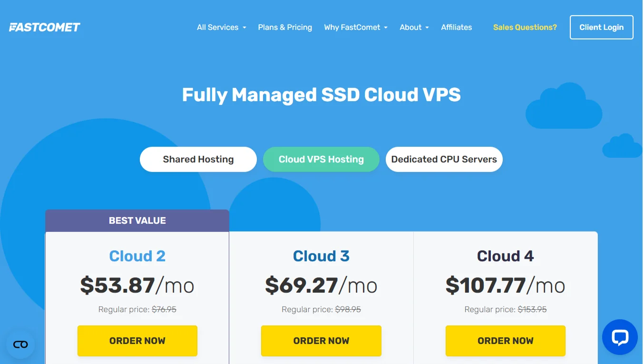The width and height of the screenshot is (644, 364).
Task: Switch to Dedicated CPU Servers tab
Action: click(444, 159)
